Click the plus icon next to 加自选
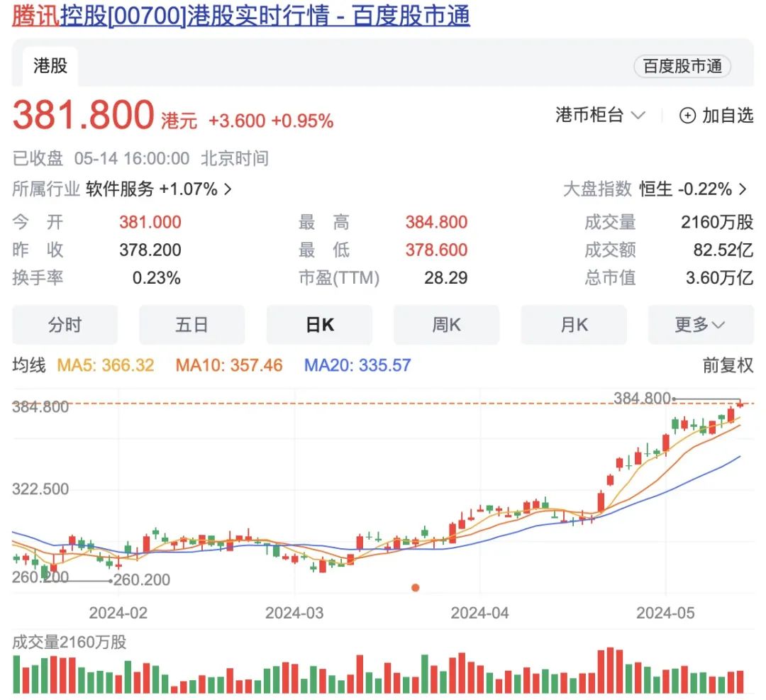This screenshot has height=700, width=766. click(x=687, y=116)
